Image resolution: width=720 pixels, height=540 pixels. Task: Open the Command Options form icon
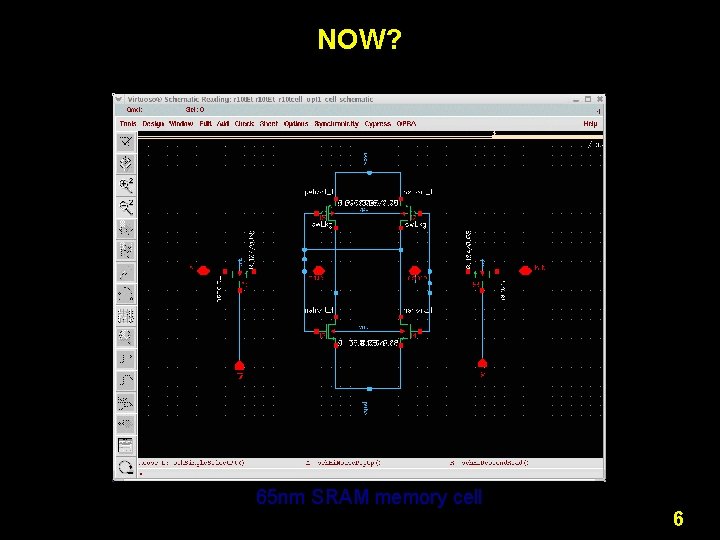coord(125,445)
